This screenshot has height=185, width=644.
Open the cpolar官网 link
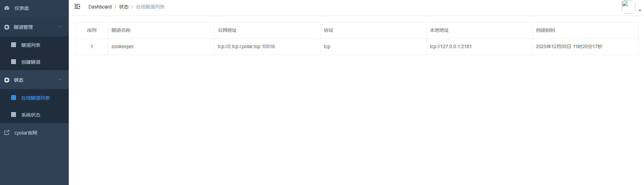(26, 133)
